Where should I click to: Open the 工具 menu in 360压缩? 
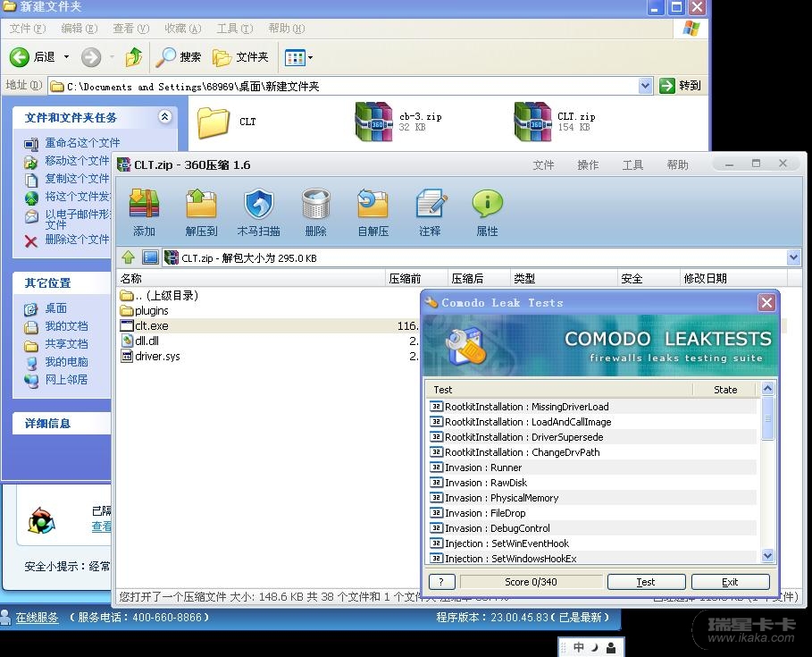(x=632, y=164)
